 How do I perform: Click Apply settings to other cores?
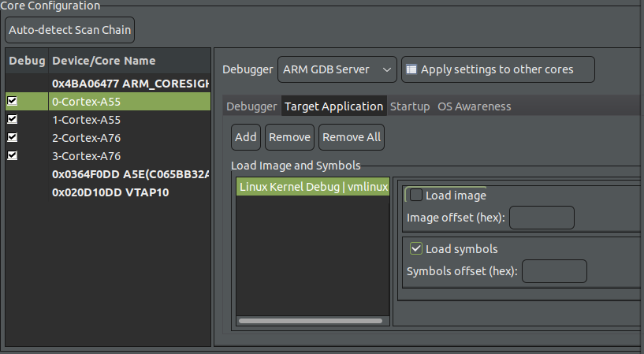tap(497, 69)
